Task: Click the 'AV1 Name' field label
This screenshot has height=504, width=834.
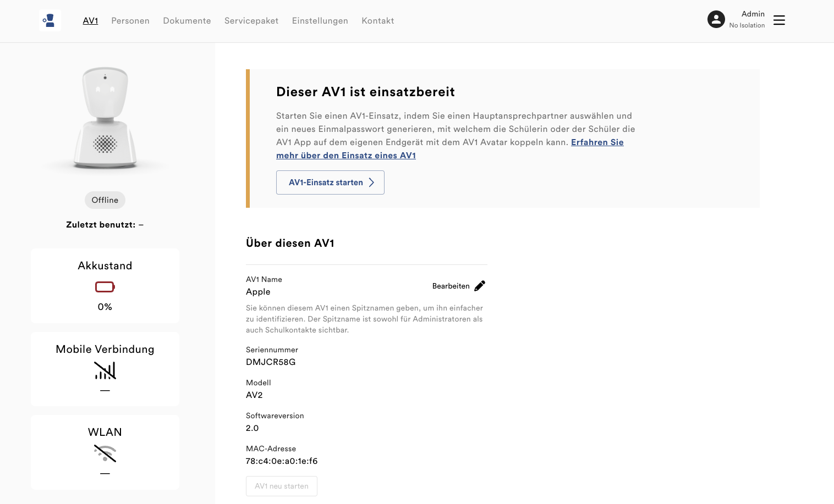Action: click(264, 279)
